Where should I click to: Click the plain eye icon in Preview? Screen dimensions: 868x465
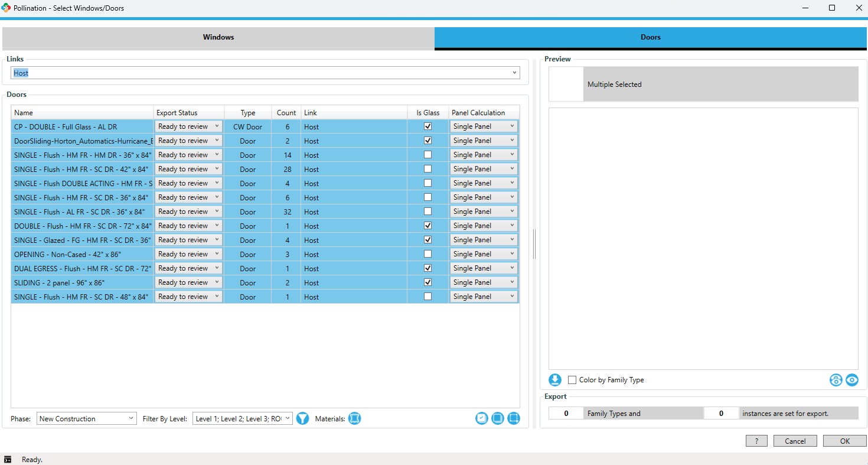851,380
